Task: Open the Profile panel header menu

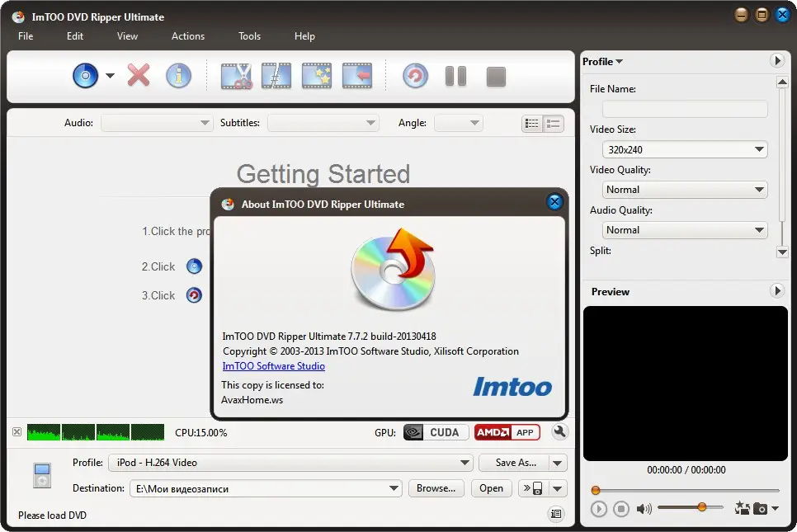Action: pyautogui.click(x=602, y=62)
